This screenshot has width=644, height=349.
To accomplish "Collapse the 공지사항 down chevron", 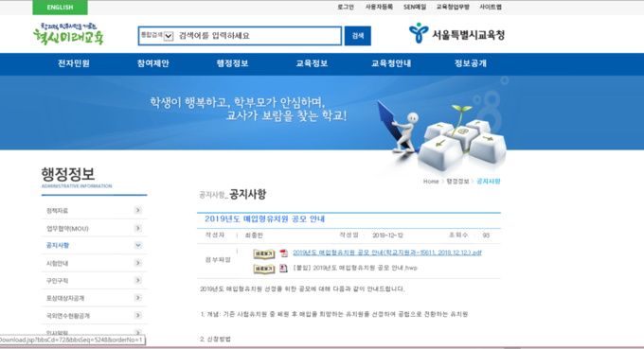I will tap(138, 245).
